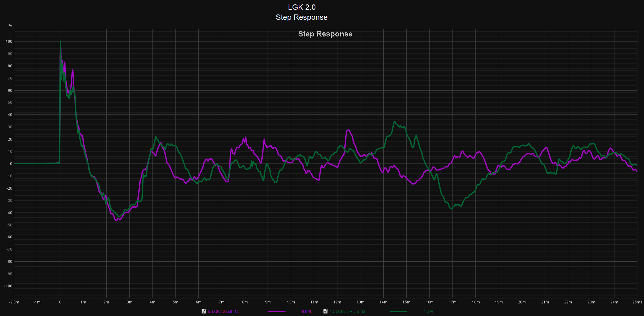Click the -50 label on the vertical axis
Image resolution: width=644 pixels, height=316 pixels.
(9, 225)
